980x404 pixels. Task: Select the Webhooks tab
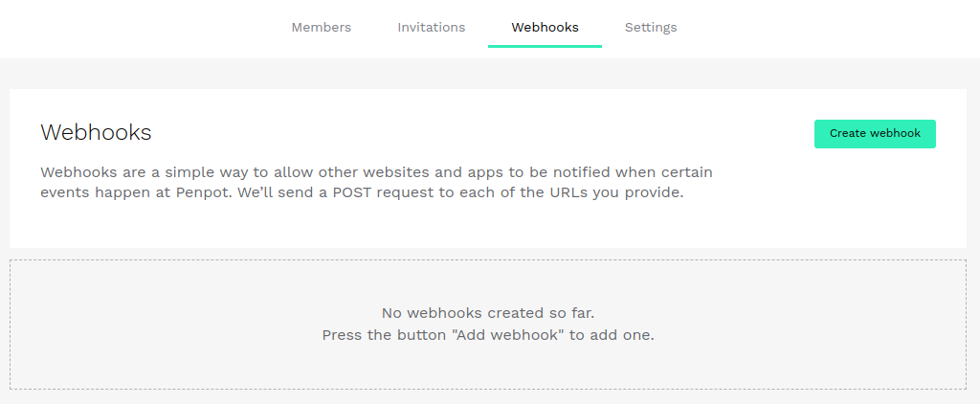pyautogui.click(x=545, y=27)
